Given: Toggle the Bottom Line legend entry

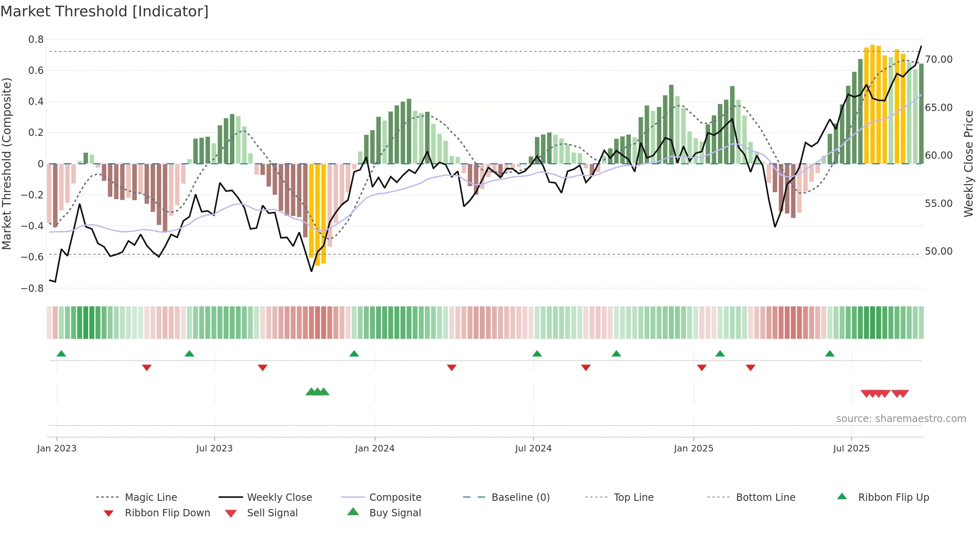Looking at the screenshot, I should pos(751,497).
